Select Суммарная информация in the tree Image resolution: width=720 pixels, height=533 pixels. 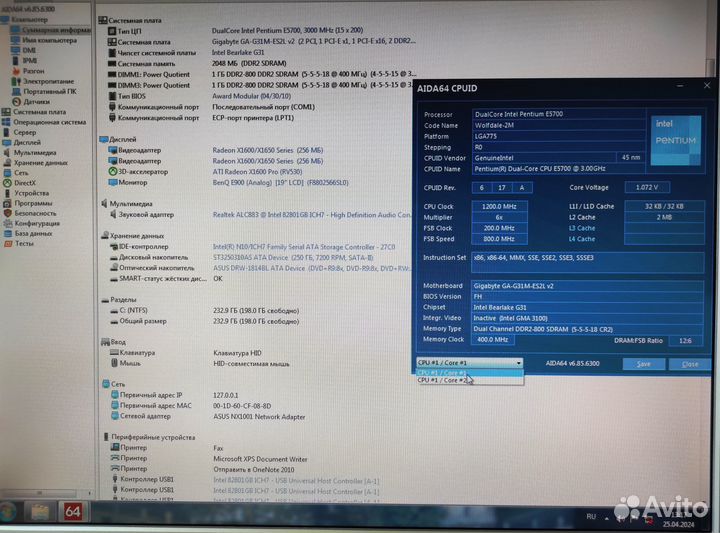tap(56, 30)
